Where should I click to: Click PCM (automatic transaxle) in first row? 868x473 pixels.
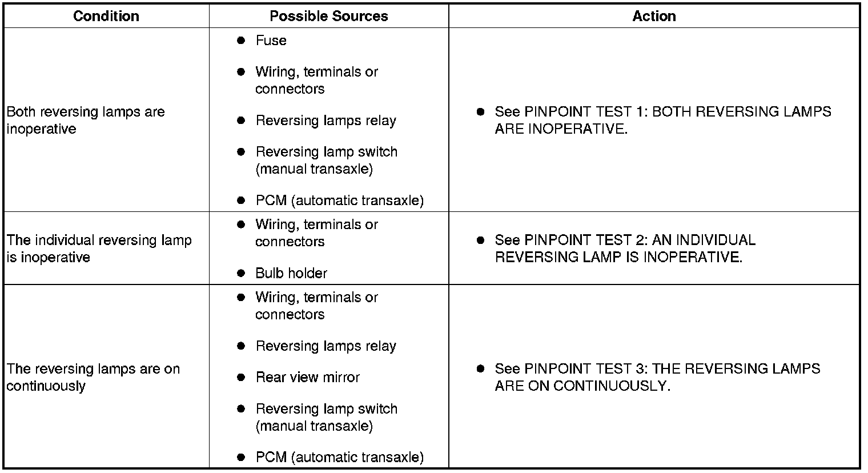339,201
